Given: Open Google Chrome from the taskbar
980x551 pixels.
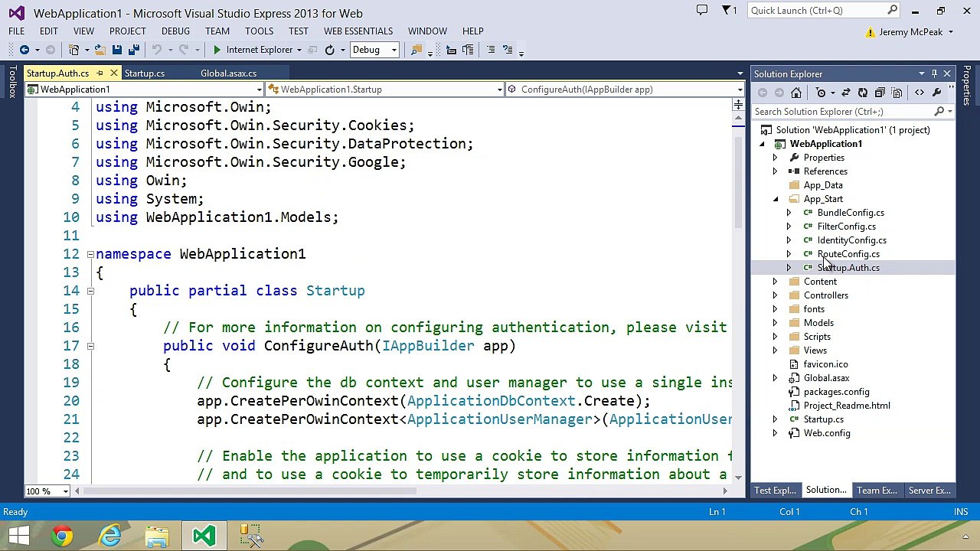Looking at the screenshot, I should click(63, 536).
